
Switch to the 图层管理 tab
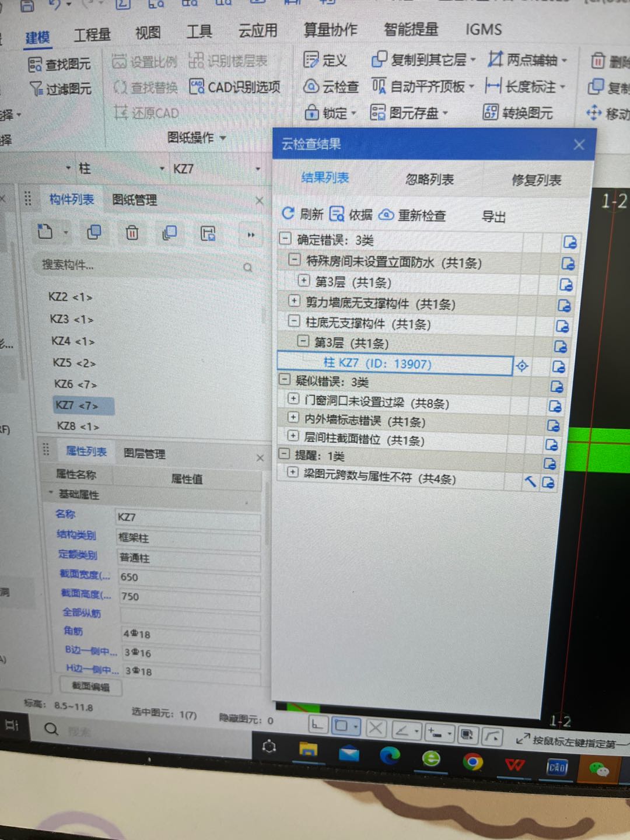tap(144, 453)
